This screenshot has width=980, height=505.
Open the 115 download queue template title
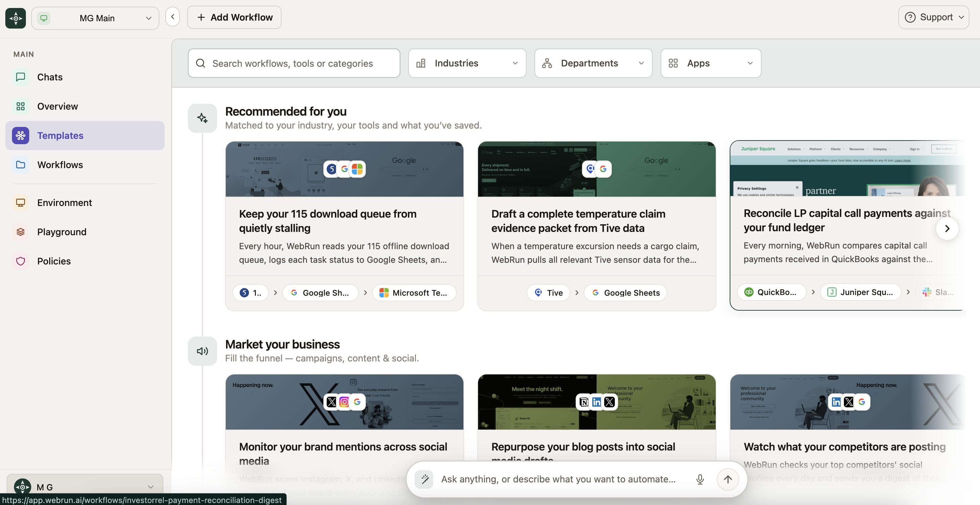pyautogui.click(x=328, y=221)
